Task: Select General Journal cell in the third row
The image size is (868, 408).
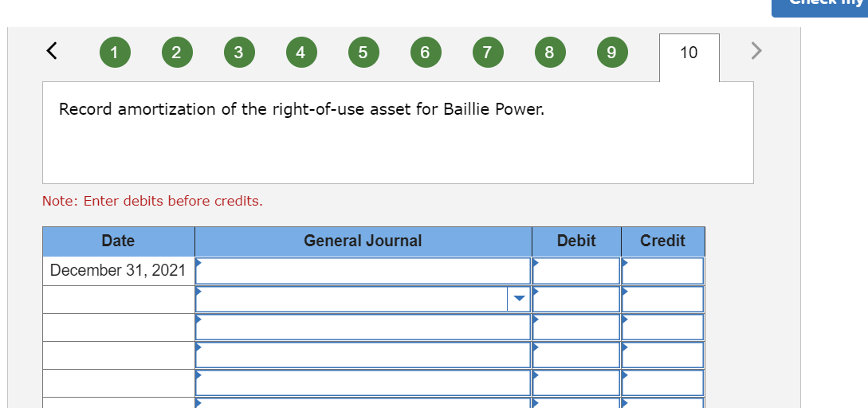Action: pos(363,328)
